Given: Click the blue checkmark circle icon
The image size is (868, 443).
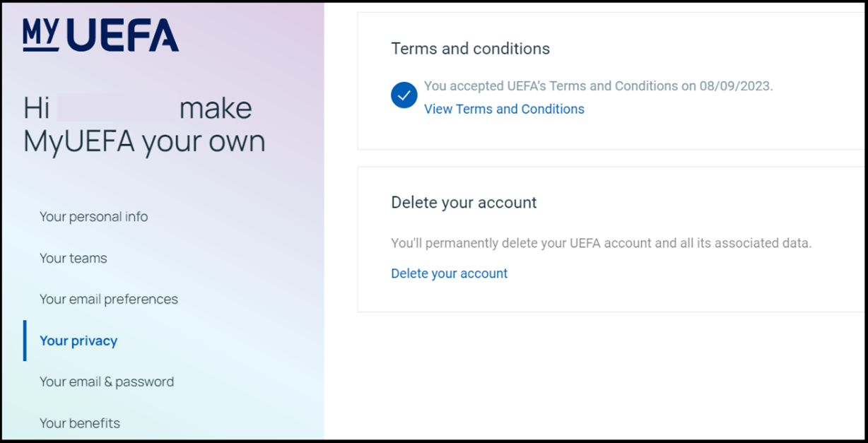Looking at the screenshot, I should tap(404, 95).
